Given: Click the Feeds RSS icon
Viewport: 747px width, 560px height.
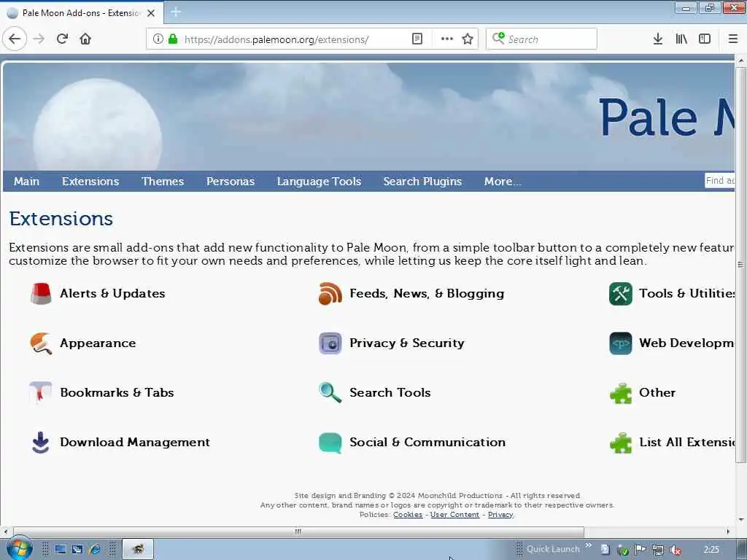Looking at the screenshot, I should [x=330, y=293].
